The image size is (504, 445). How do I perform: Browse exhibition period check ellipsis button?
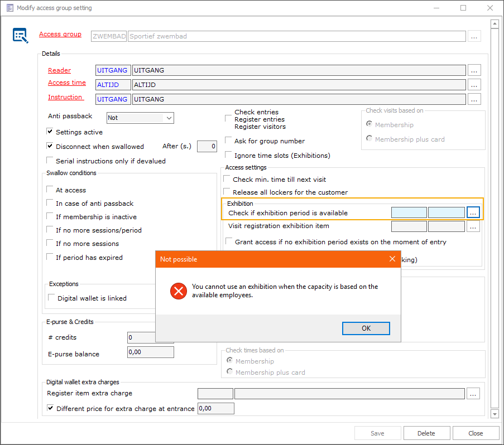coord(473,212)
